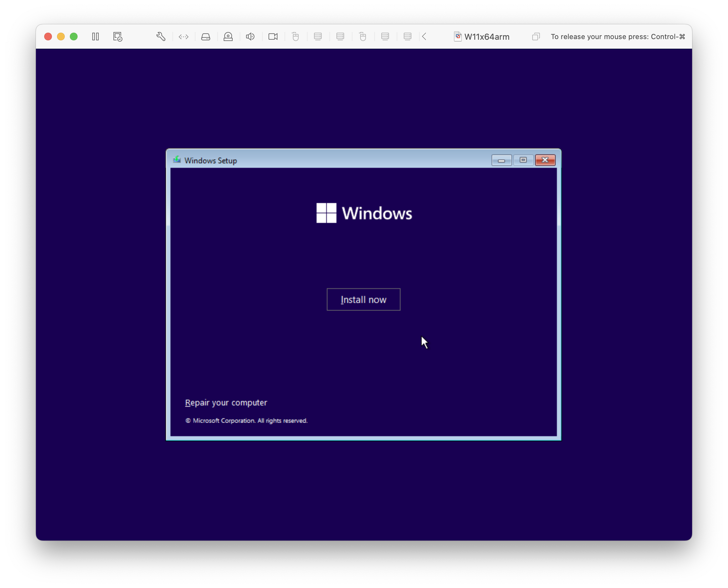This screenshot has width=728, height=588.
Task: Click the Install now button
Action: [x=363, y=299]
